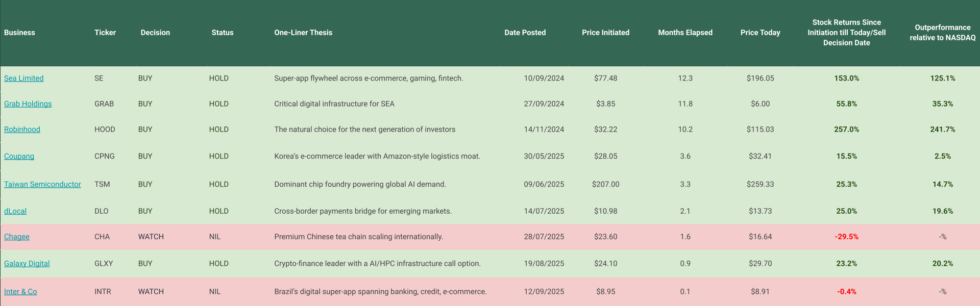Click the dLocal link
980x306 pixels.
coord(15,211)
